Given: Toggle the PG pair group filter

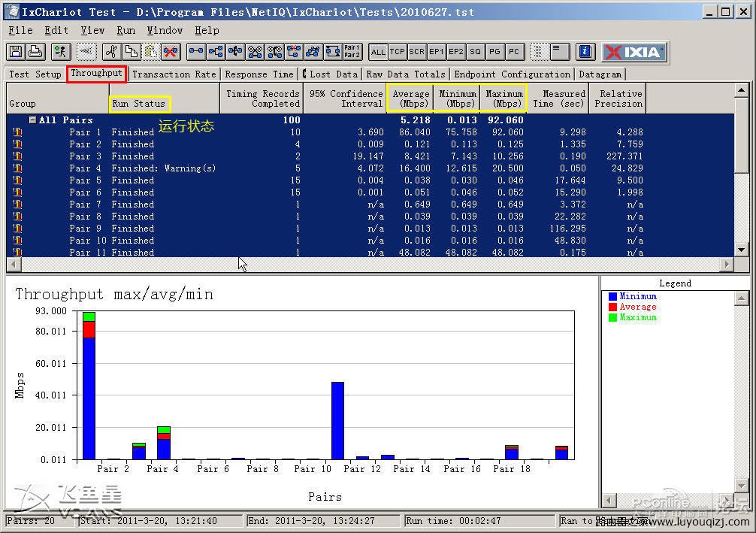Looking at the screenshot, I should [494, 52].
